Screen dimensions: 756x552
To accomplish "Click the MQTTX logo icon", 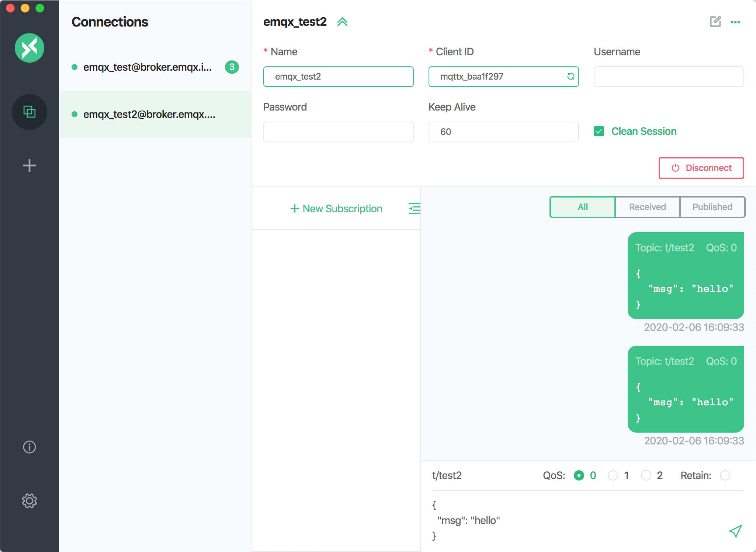I will [30, 48].
